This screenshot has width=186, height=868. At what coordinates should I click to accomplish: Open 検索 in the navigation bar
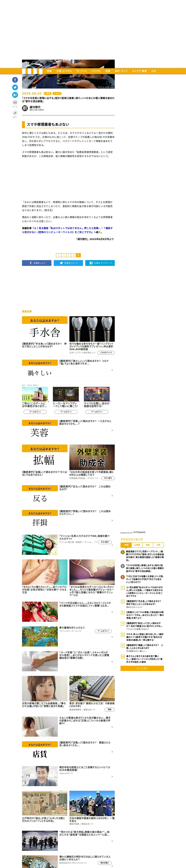[x=154, y=71]
